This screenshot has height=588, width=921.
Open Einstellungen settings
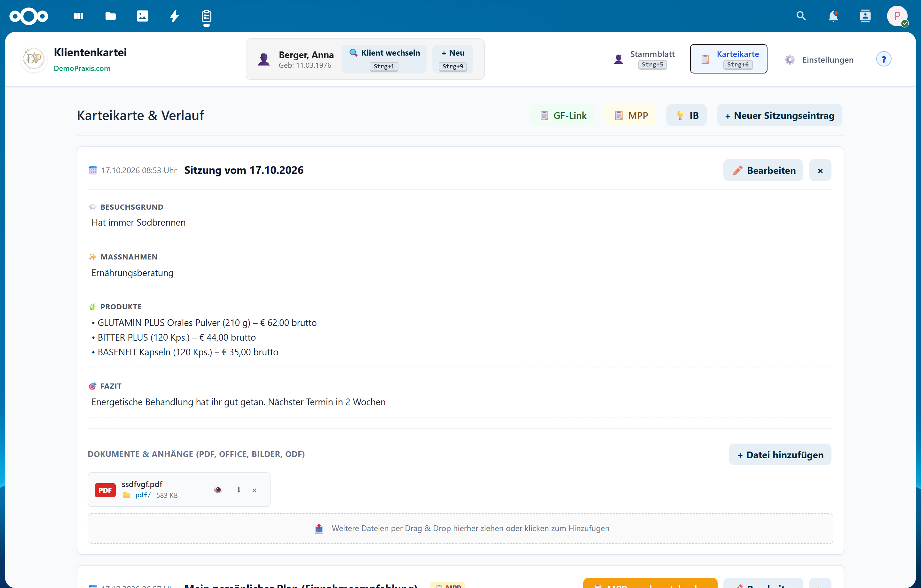point(819,60)
